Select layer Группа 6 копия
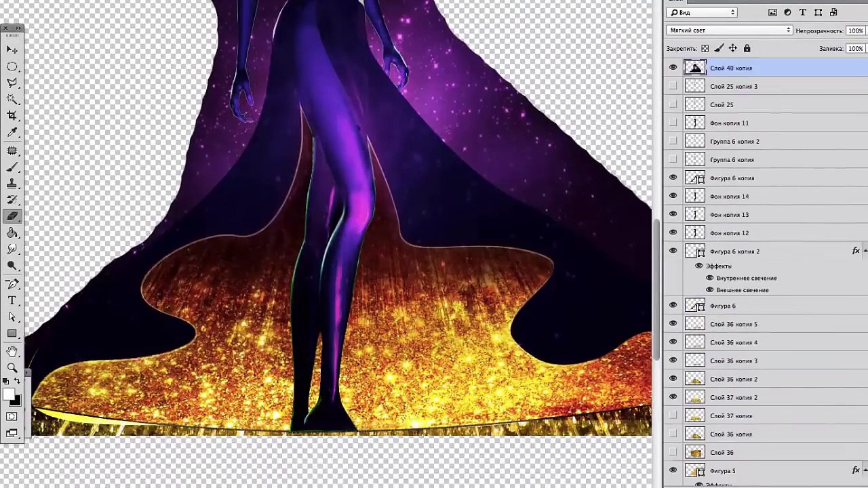 coord(766,159)
